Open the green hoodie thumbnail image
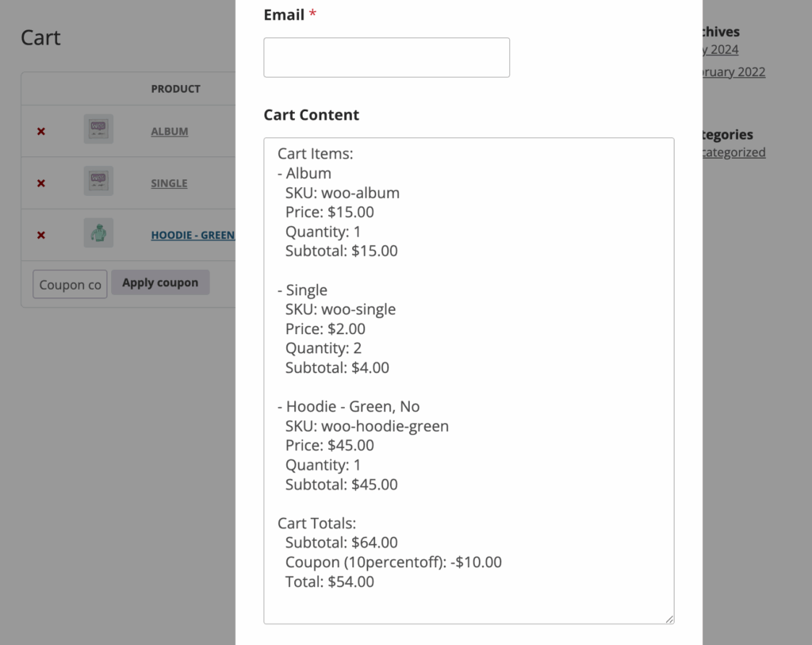 pyautogui.click(x=98, y=232)
